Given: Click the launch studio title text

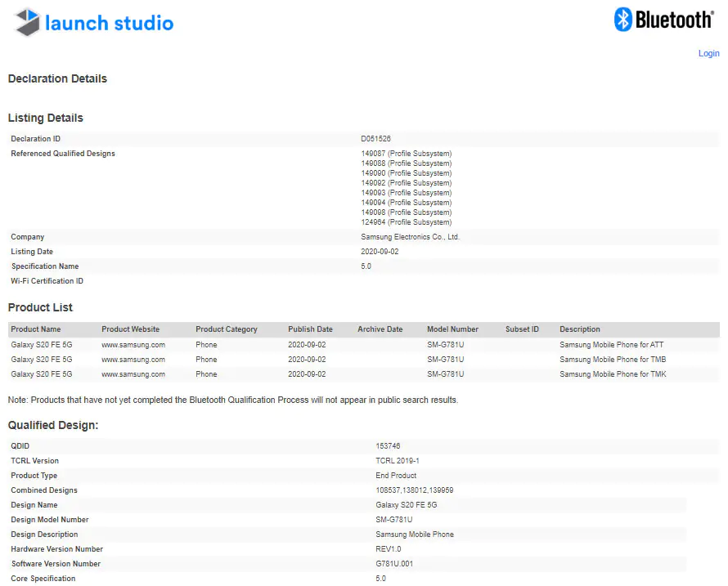Looking at the screenshot, I should (x=110, y=23).
